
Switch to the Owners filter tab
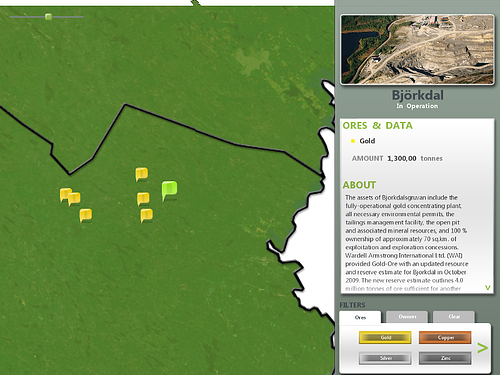point(407,317)
